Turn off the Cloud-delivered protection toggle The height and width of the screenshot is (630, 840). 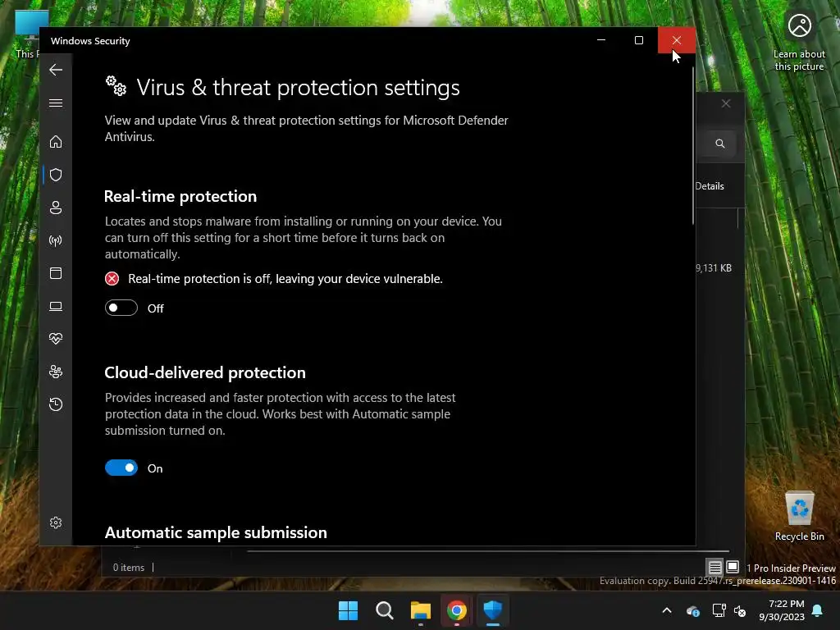[x=121, y=468]
